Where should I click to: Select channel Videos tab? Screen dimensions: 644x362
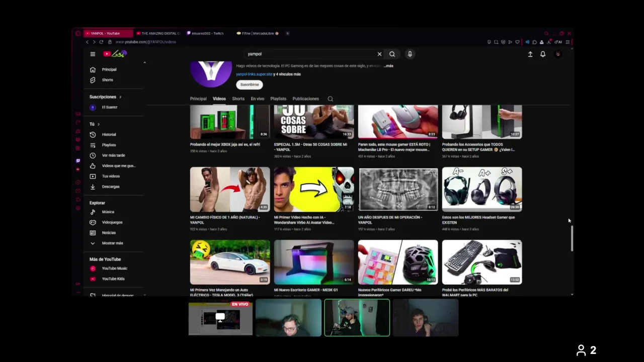[219, 99]
